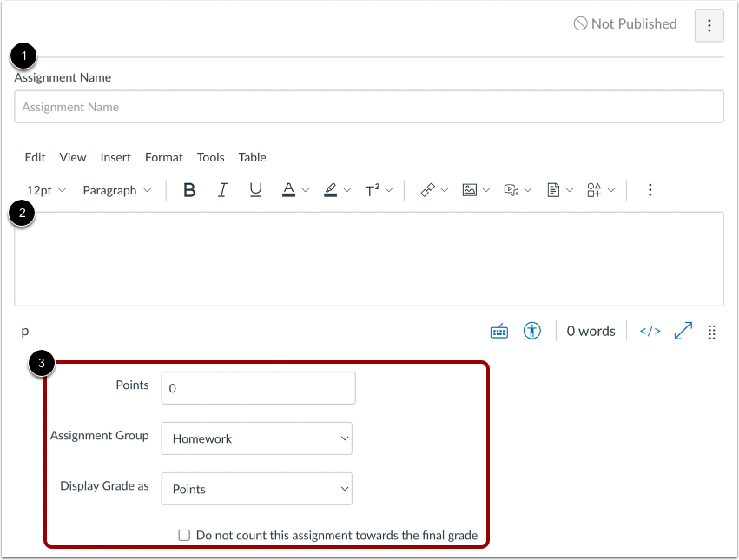Toggle underline formatting
This screenshot has height=560, width=739.
pos(255,189)
